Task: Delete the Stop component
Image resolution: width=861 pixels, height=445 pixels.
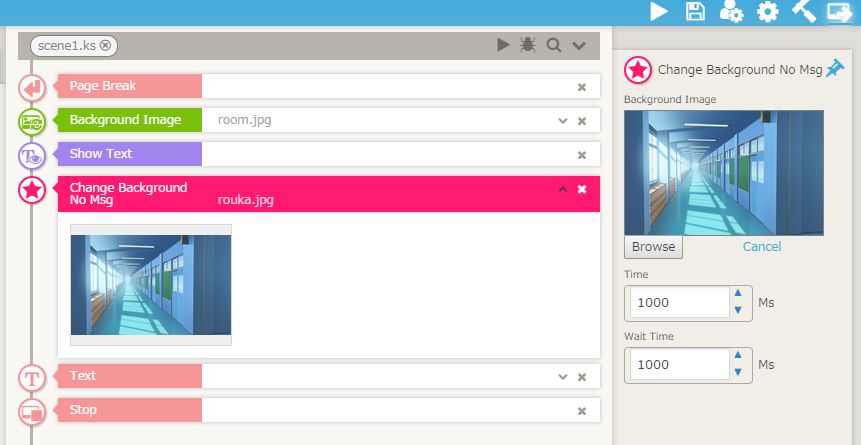Action: (582, 411)
